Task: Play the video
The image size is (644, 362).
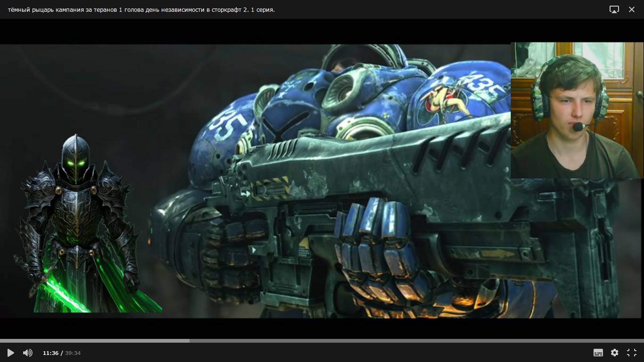Action: coord(10,353)
